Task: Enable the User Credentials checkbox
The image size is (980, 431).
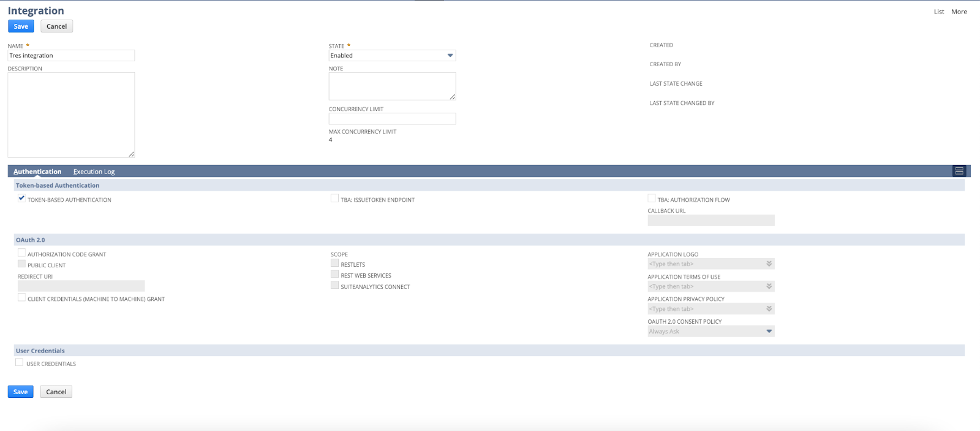Action: (20, 363)
